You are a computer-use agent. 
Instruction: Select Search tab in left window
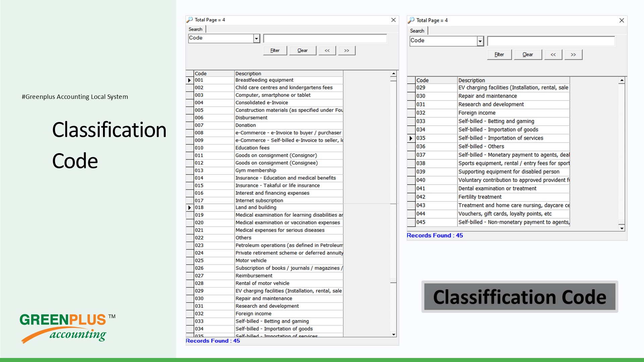(196, 29)
